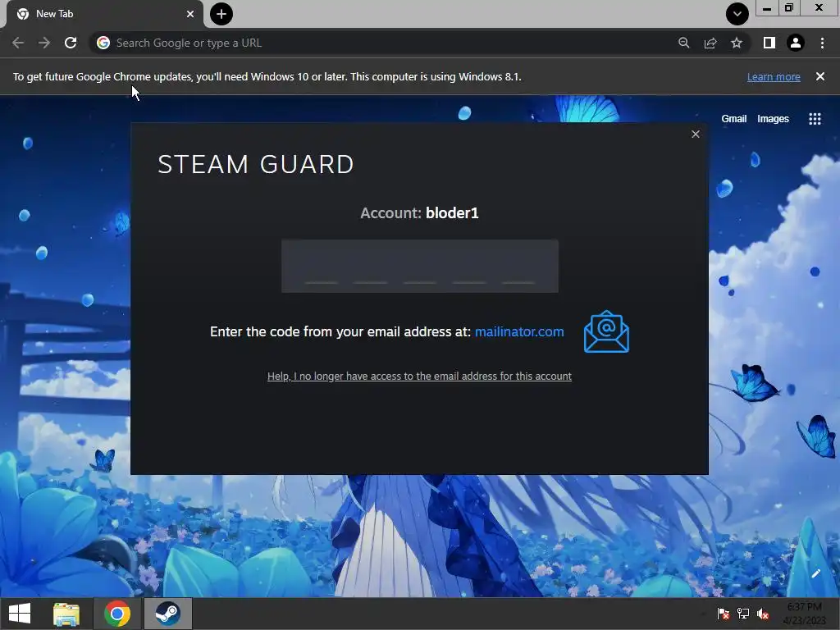Bookmark this tab with the star icon
Viewport: 840px width, 630px height.
(x=737, y=43)
